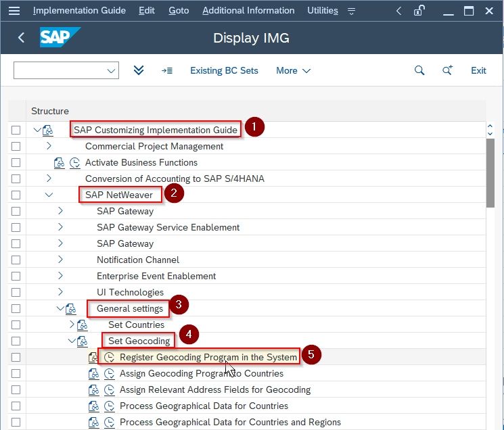Click the Structure column header
The height and width of the screenshot is (430, 504).
coord(50,111)
